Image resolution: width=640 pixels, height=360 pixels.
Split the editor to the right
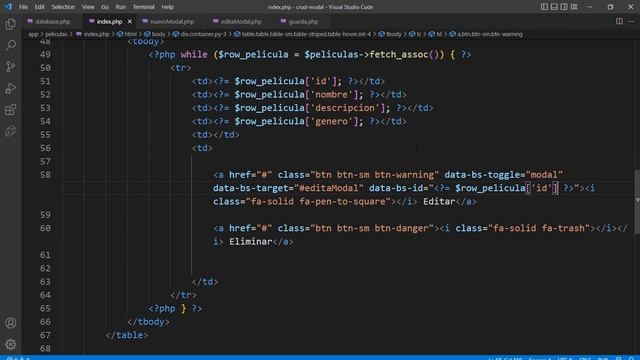click(x=619, y=21)
